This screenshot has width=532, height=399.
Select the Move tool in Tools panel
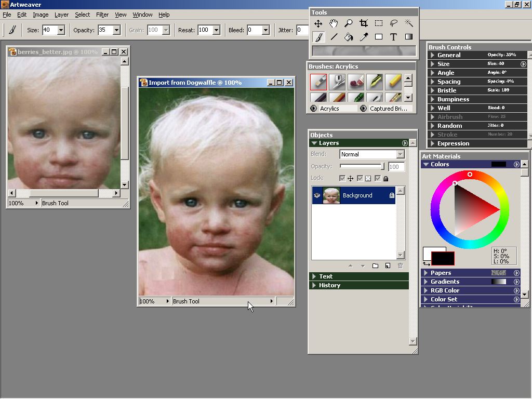tap(318, 23)
